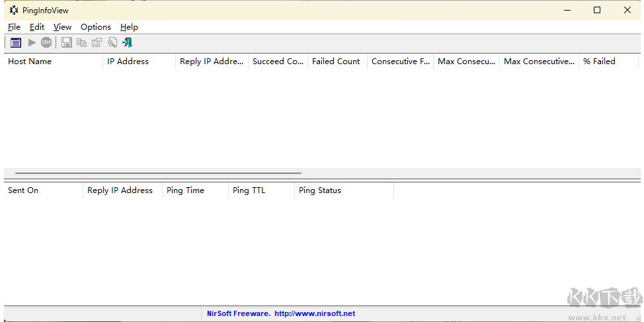Click the upper pane horizontal scrollbar thumb
The height and width of the screenshot is (322, 644).
[158, 173]
